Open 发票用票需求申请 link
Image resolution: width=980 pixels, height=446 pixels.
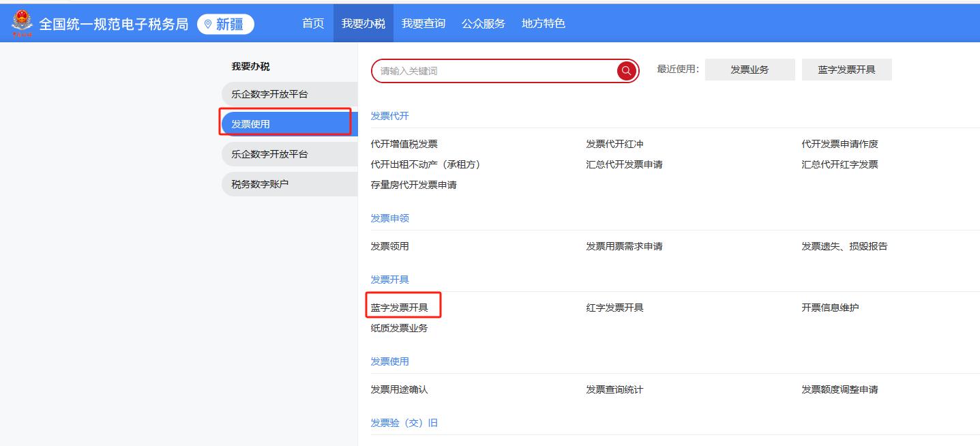[624, 246]
